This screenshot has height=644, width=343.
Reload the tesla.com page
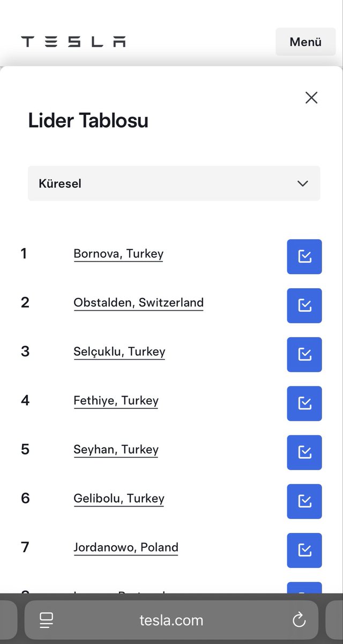[x=299, y=620]
